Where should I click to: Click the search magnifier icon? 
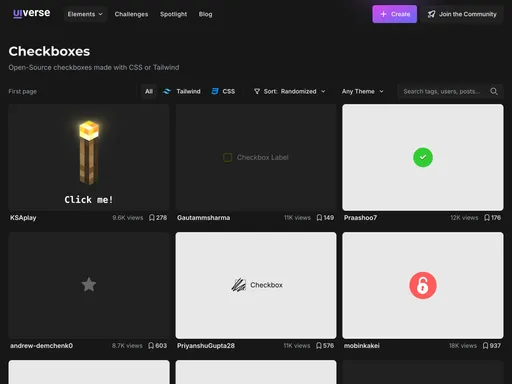pyautogui.click(x=494, y=91)
